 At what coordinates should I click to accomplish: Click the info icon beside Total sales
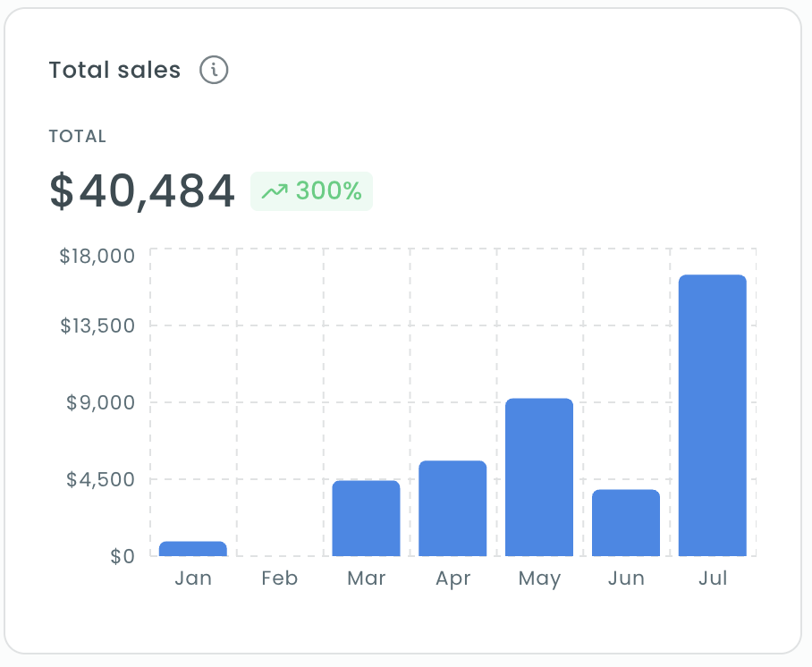point(214,70)
